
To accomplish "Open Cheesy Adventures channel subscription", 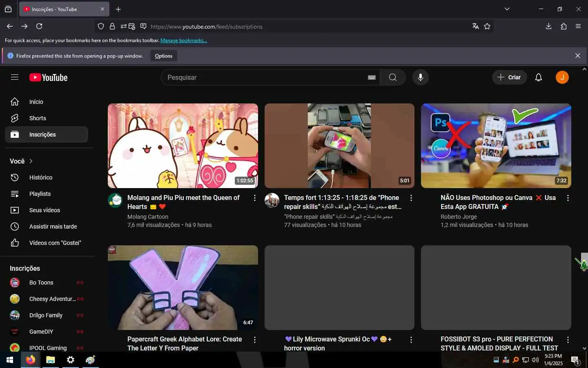I will tap(47, 299).
